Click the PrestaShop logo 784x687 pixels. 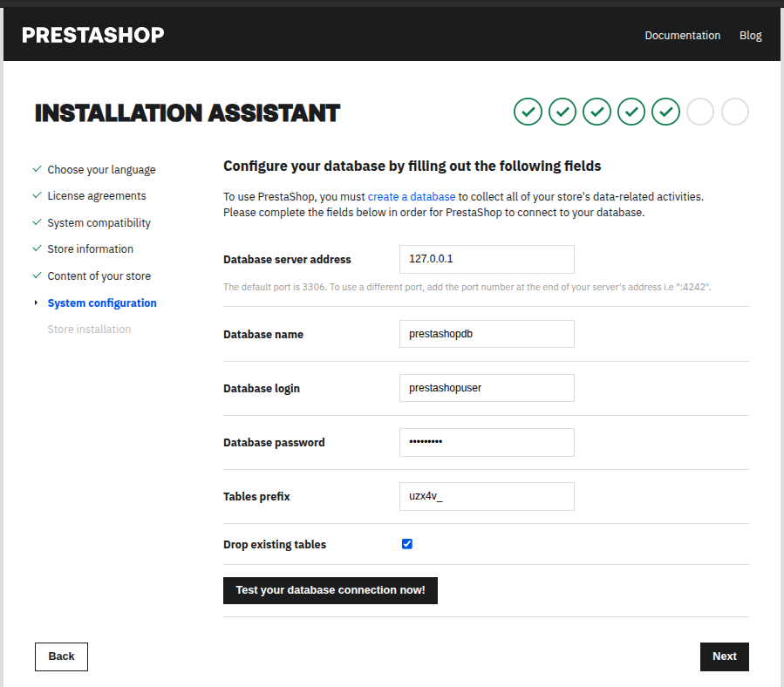(92, 35)
